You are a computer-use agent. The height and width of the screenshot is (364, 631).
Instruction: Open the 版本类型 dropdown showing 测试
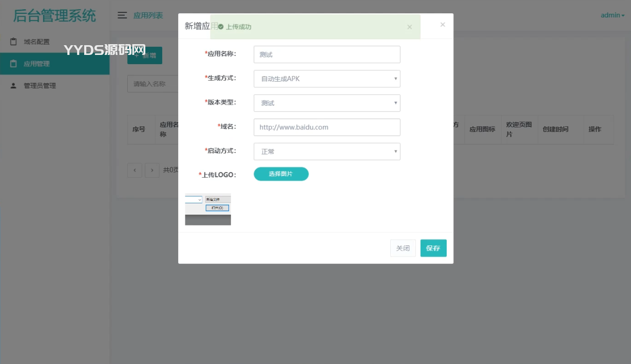click(x=327, y=103)
